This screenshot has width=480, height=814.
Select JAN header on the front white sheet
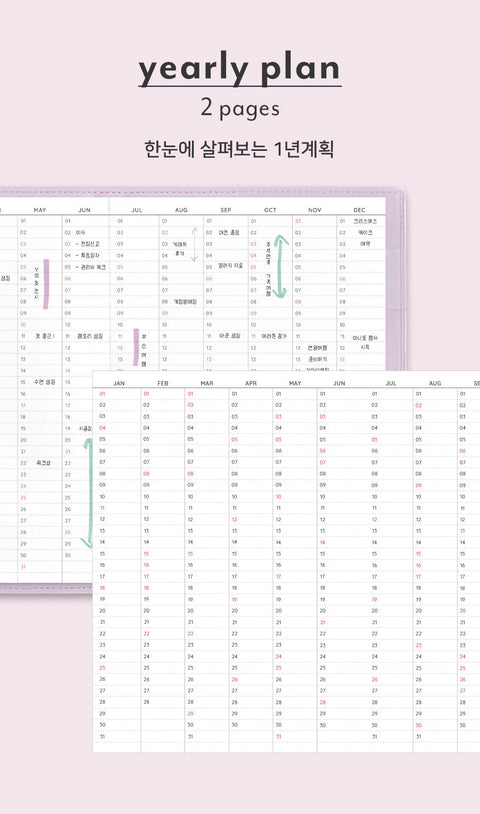pos(119,383)
